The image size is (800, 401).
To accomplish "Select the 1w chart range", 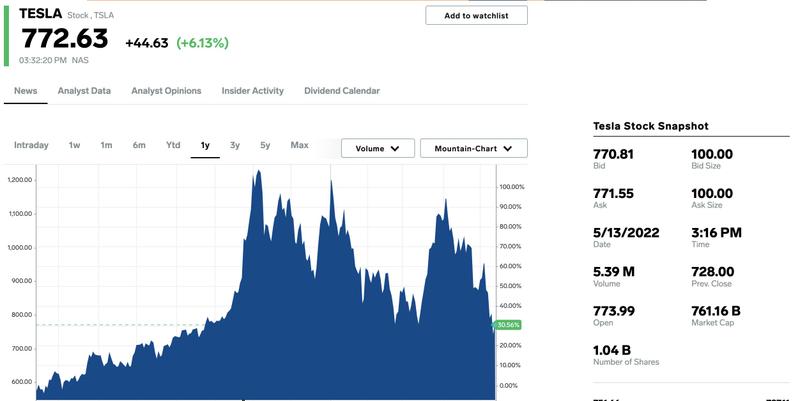I will click(x=74, y=145).
